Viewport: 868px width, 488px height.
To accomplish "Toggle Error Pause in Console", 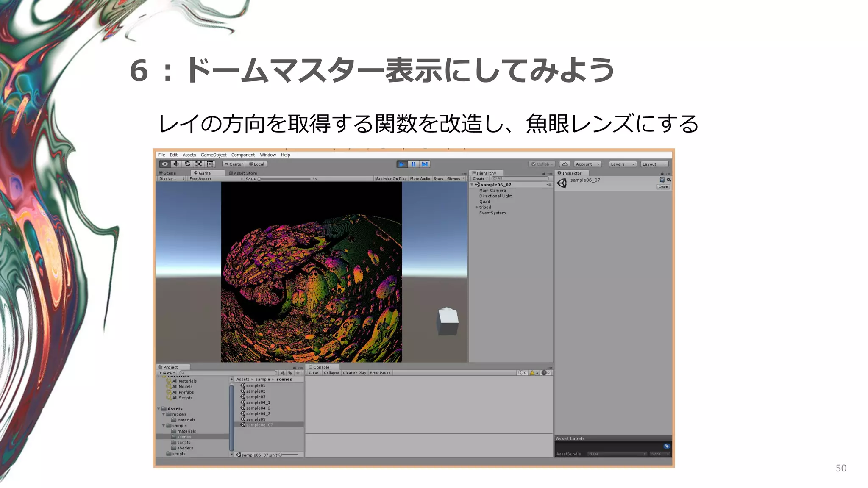I will tap(380, 373).
